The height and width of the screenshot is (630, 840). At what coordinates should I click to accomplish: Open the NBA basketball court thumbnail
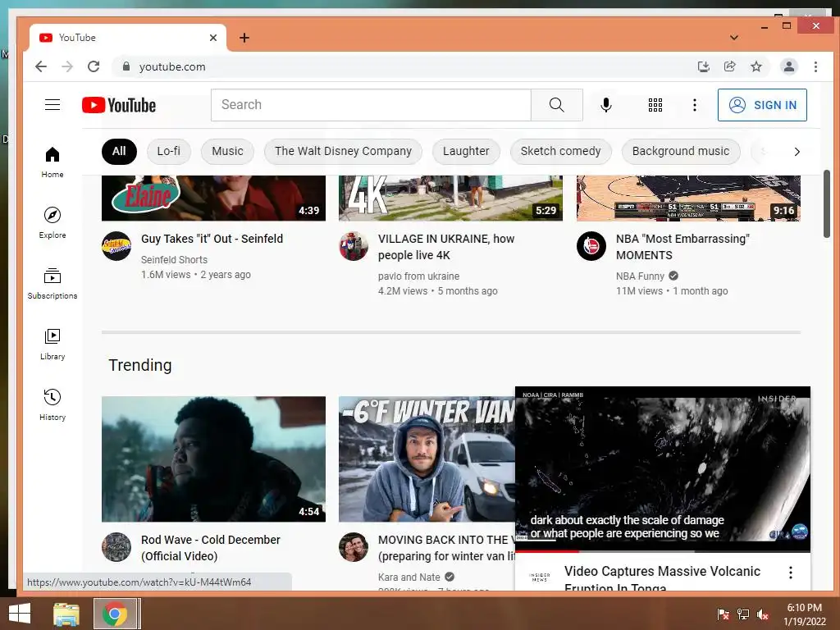pyautogui.click(x=688, y=198)
